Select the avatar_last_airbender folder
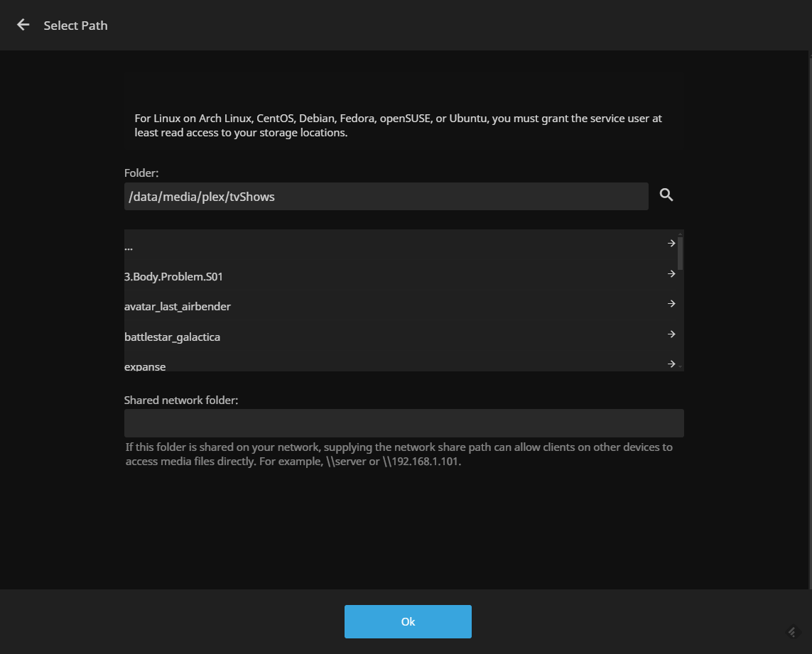Image resolution: width=812 pixels, height=654 pixels. 178,307
